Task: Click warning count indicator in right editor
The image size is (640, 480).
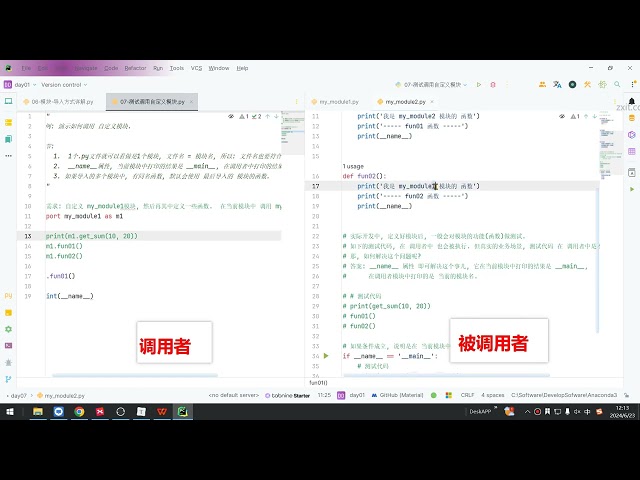Action: point(575,116)
